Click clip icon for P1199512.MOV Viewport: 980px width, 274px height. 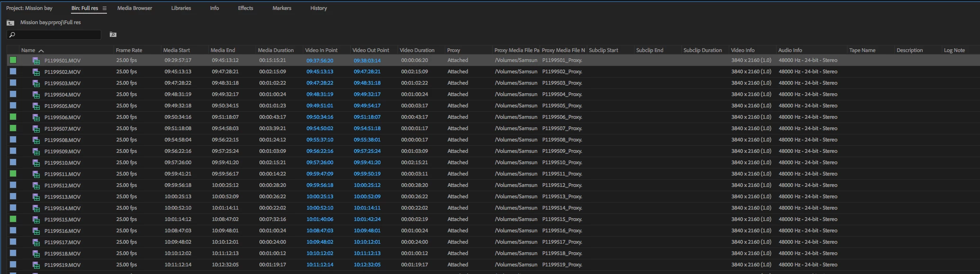tap(36, 186)
